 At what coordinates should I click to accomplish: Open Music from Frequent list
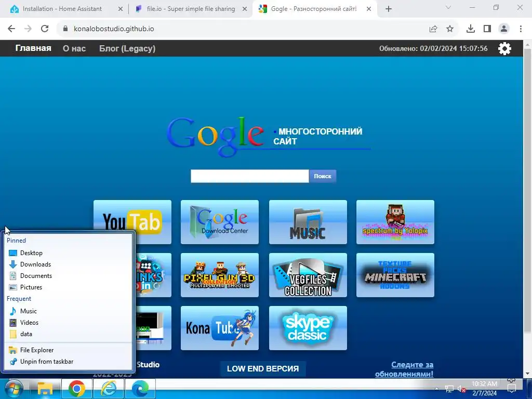click(68, 311)
